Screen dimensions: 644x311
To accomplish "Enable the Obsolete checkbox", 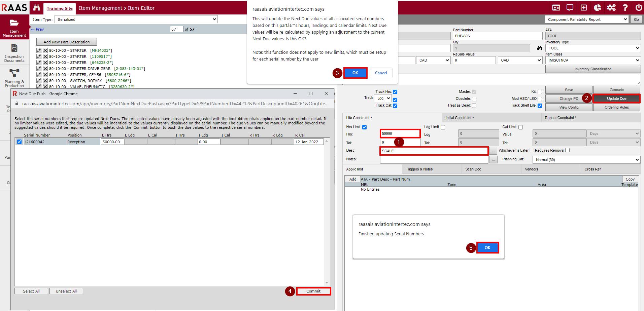I will [474, 99].
